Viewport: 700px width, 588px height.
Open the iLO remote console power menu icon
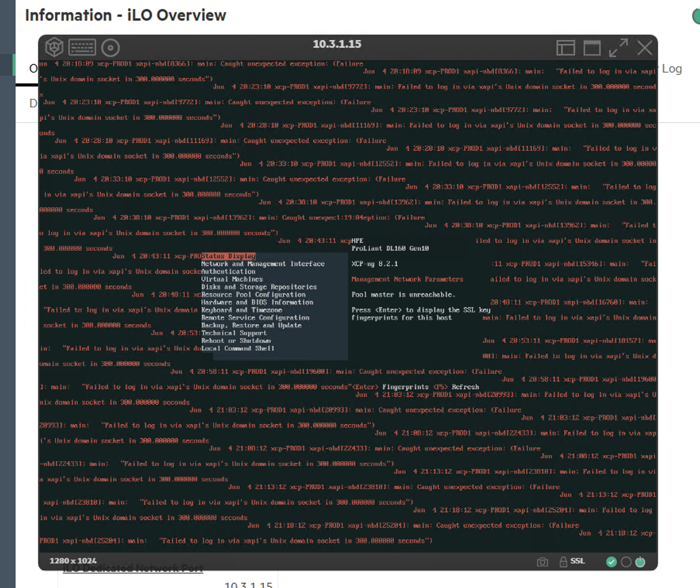54,48
